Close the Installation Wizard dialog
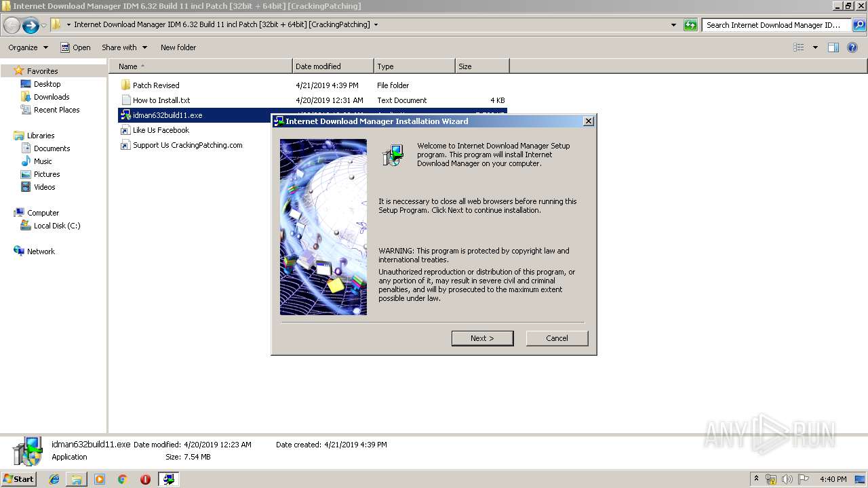 point(589,121)
